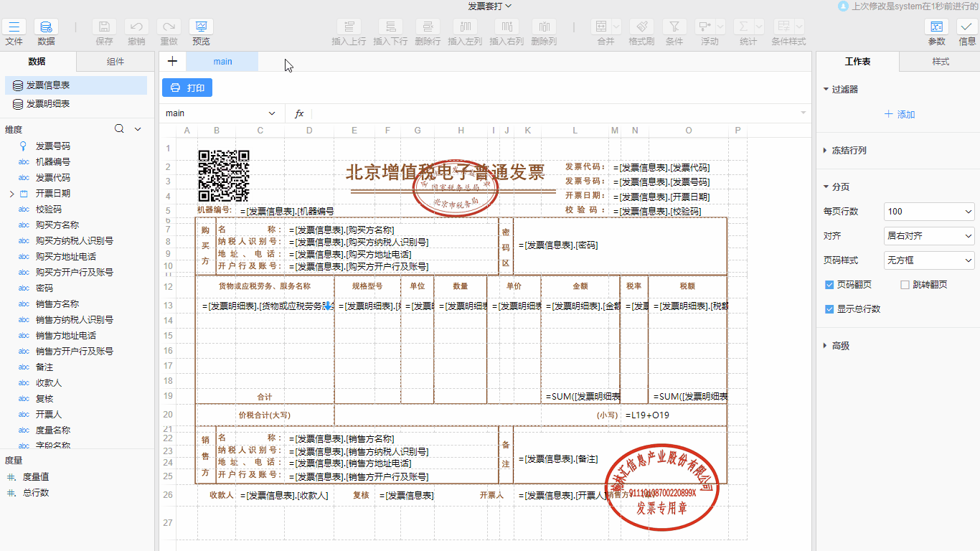
Task: Open the 每页行数 dropdown
Action: click(928, 212)
